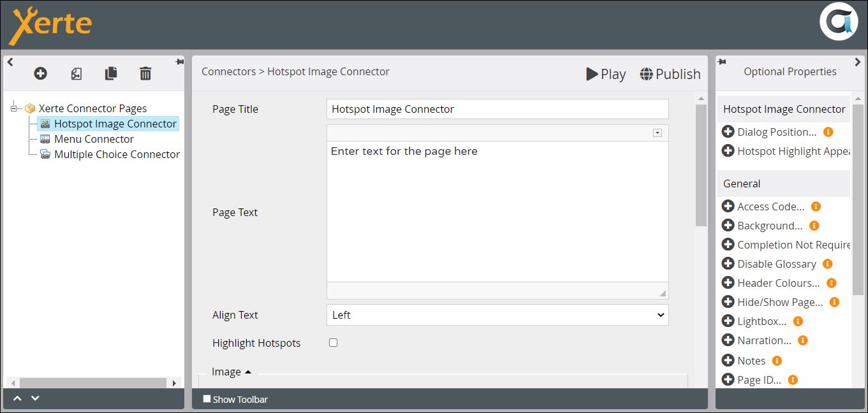Move the selected page down using the arrow
This screenshot has width=868, height=413.
pos(36,398)
